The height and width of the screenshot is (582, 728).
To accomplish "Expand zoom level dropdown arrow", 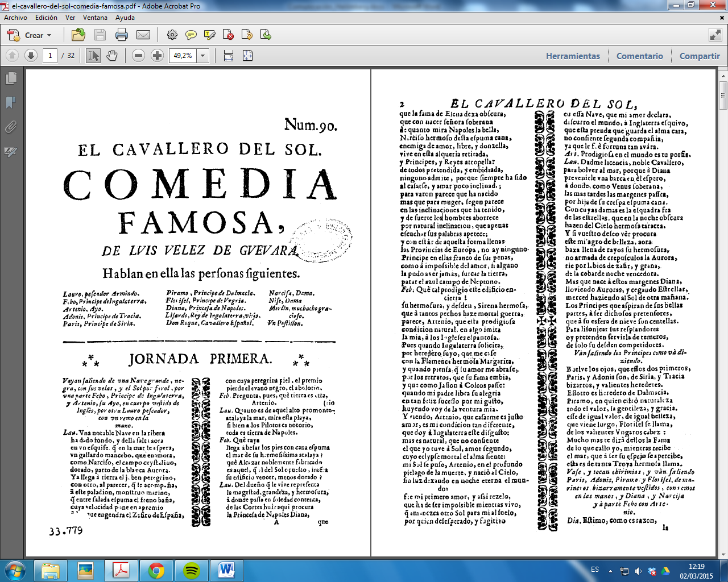I will coord(202,56).
